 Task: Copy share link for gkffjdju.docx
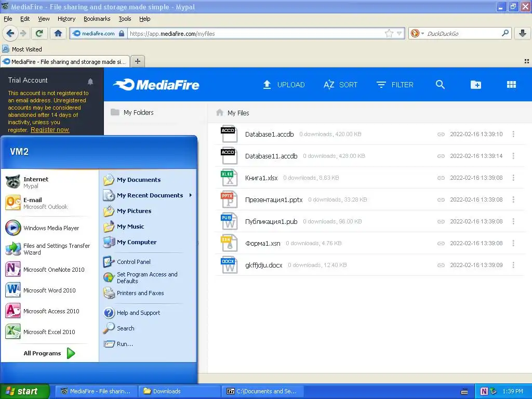[441, 265]
